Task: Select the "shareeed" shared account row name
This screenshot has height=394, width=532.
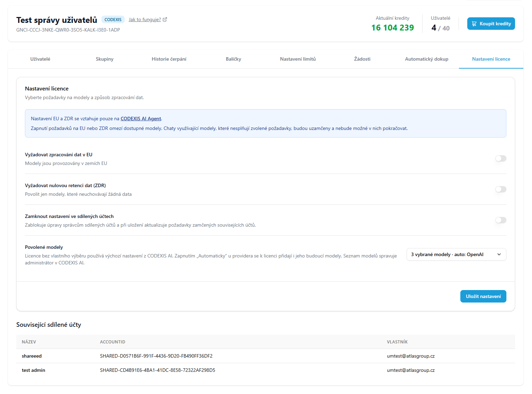Action: click(x=32, y=356)
